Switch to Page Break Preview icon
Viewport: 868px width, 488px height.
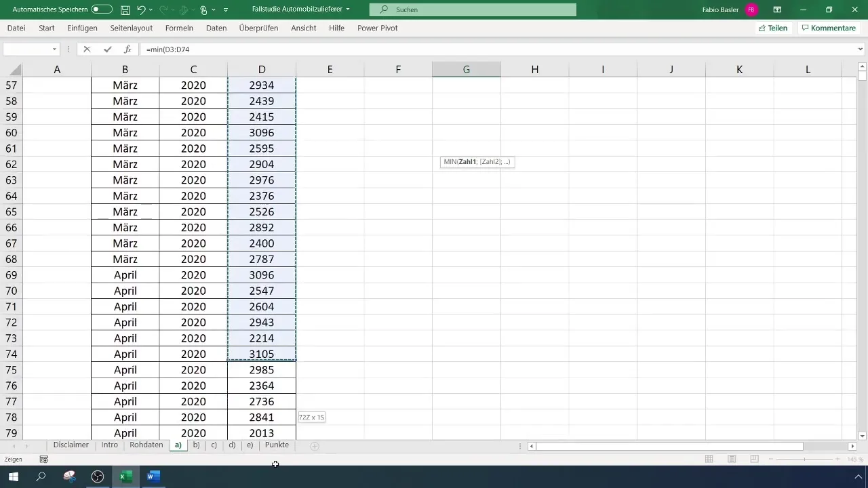click(754, 460)
